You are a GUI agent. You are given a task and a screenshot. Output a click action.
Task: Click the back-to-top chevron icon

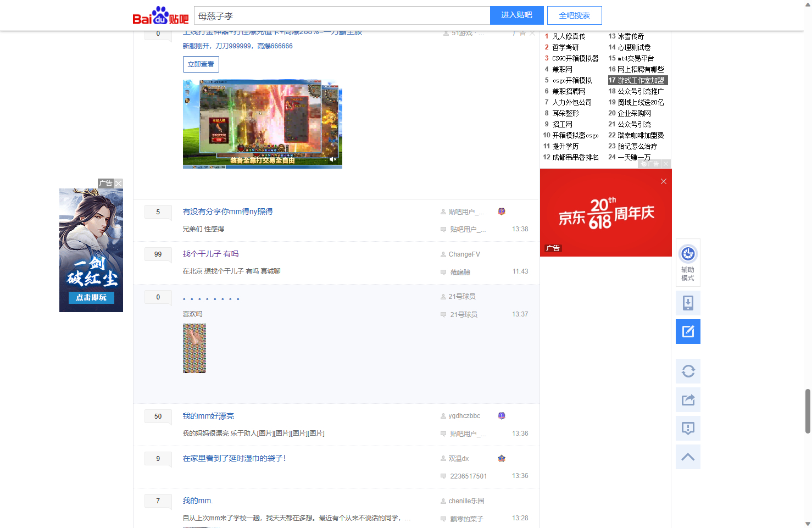point(688,457)
